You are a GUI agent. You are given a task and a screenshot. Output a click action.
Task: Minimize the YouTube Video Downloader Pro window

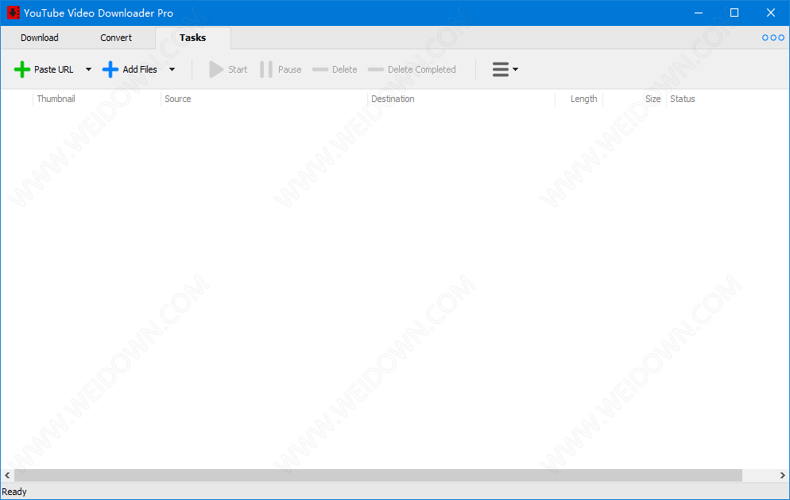698,13
